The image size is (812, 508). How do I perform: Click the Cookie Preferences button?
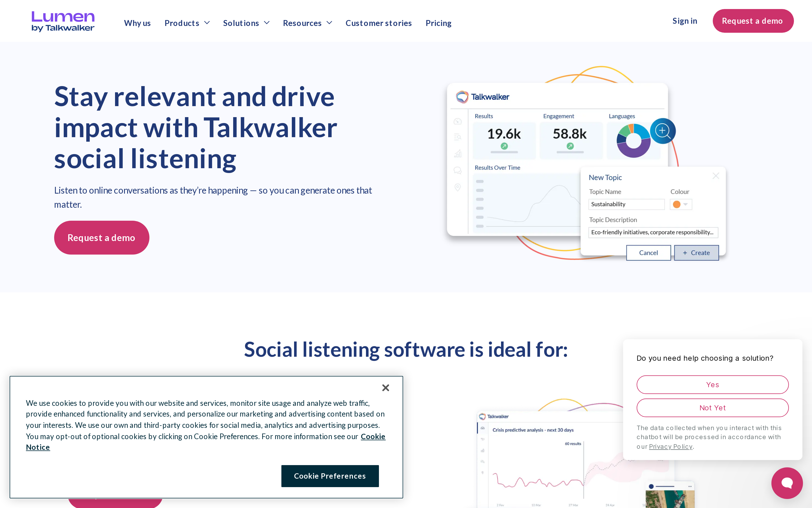click(x=330, y=476)
